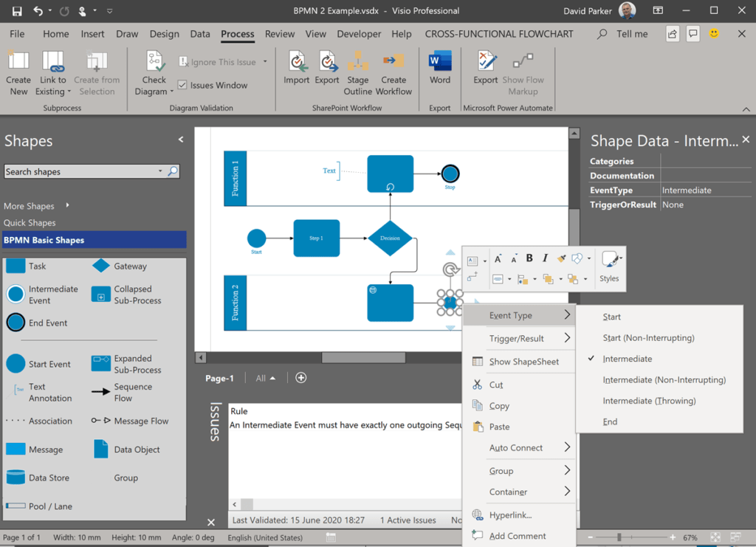Uncheck the Issues Window checkbox
756x547 pixels.
click(182, 83)
